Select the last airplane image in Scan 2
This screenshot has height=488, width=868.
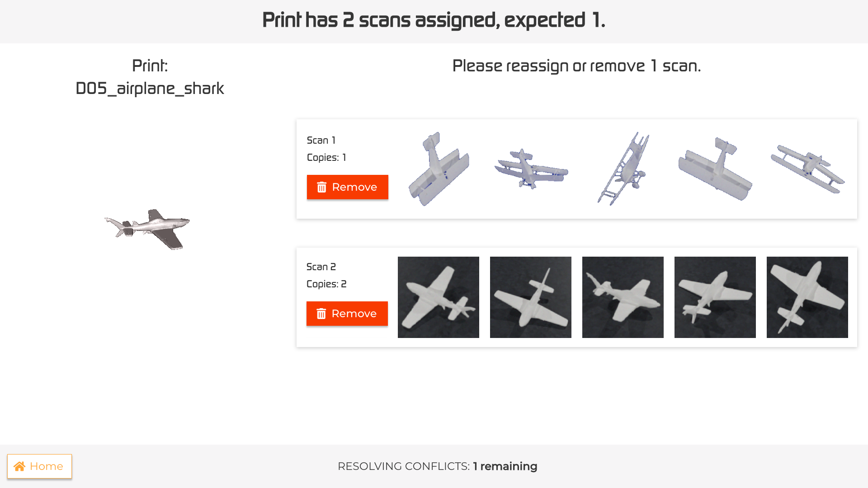tap(807, 297)
